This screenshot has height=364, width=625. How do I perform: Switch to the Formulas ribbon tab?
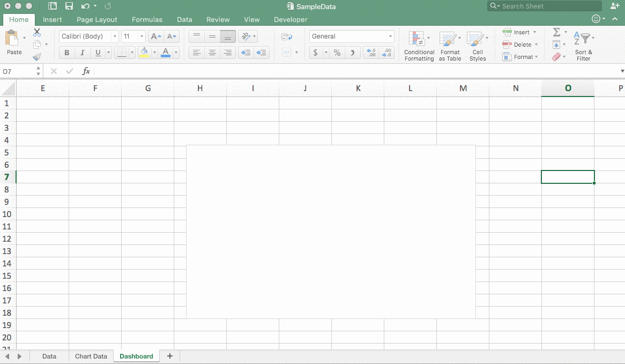[147, 19]
